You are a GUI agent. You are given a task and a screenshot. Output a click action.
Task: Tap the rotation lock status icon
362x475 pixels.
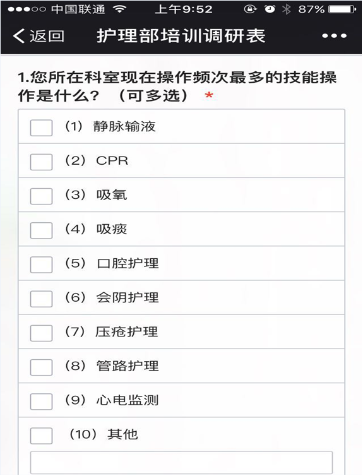click(x=250, y=9)
